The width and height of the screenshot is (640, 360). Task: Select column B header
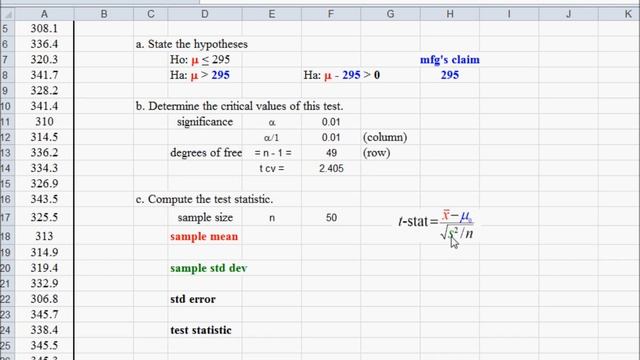pos(104,14)
